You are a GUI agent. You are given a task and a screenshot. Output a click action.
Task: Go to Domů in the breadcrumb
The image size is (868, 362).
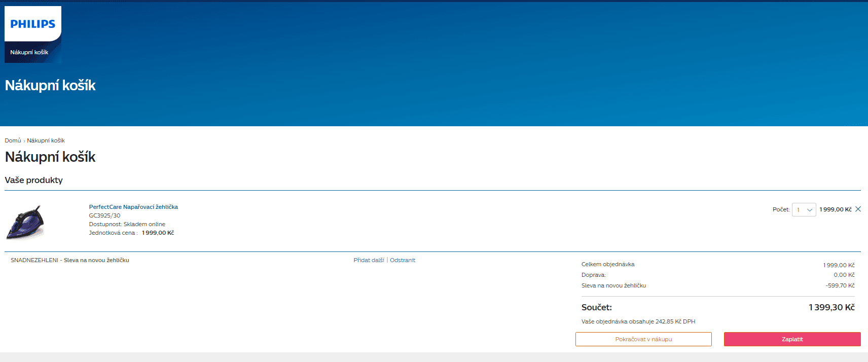pyautogui.click(x=13, y=140)
